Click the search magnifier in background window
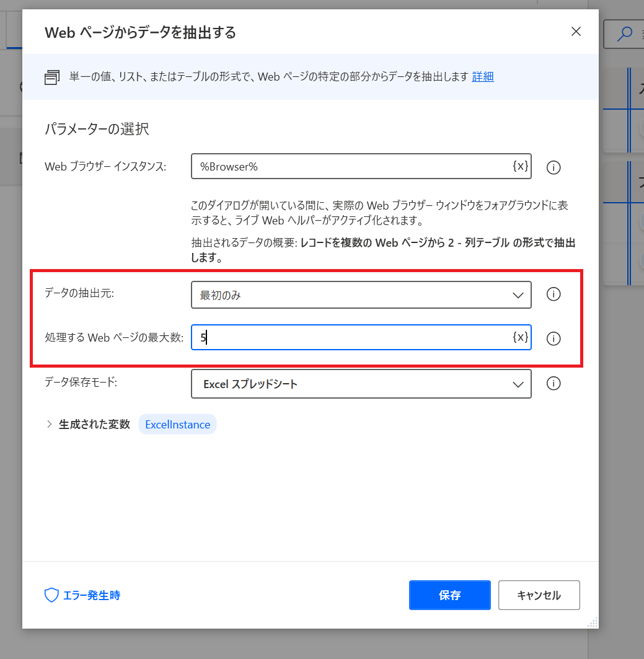The image size is (644, 659). tap(625, 33)
